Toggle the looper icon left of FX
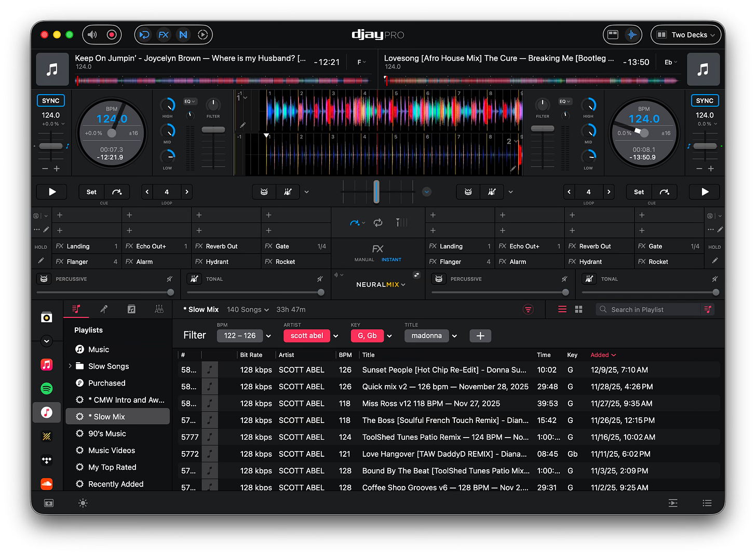This screenshot has height=555, width=756. coord(144,35)
